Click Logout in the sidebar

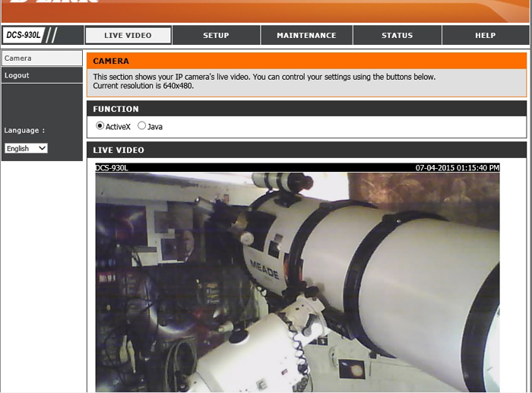coord(42,75)
